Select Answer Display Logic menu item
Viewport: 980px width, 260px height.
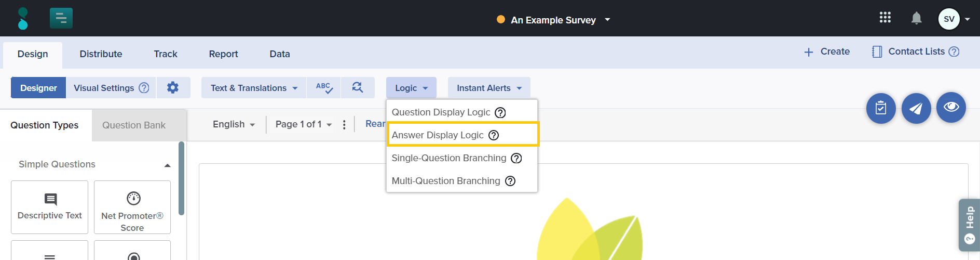438,135
